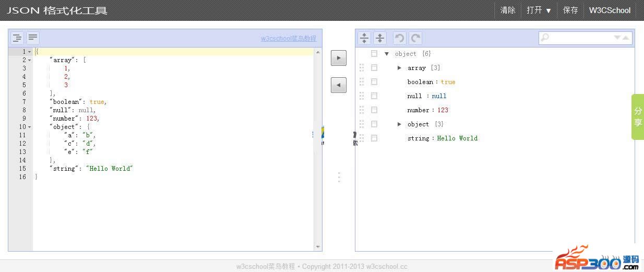This screenshot has width=644, height=272.
Task: Click the redo arrow in tree toolbar
Action: 415,38
